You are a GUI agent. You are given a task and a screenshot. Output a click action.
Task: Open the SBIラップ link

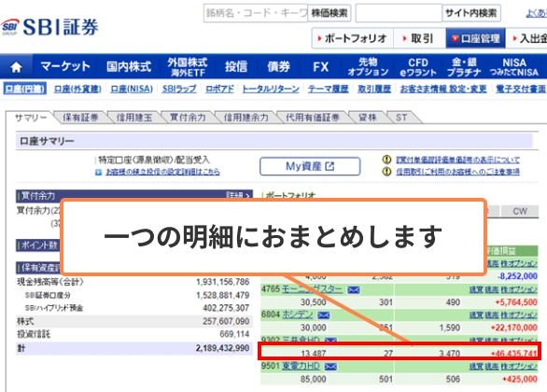click(x=179, y=89)
